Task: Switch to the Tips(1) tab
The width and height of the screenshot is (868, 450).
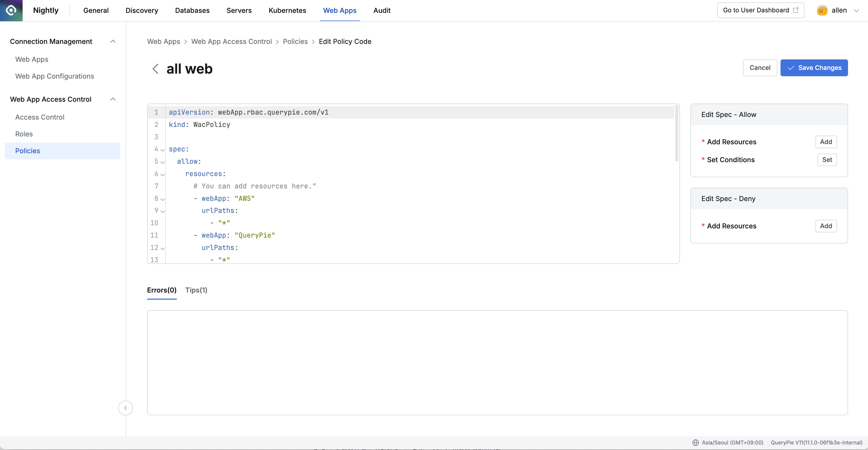Action: [196, 290]
